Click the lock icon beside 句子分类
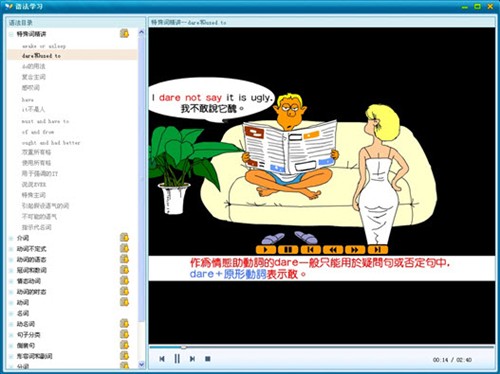 point(124,334)
